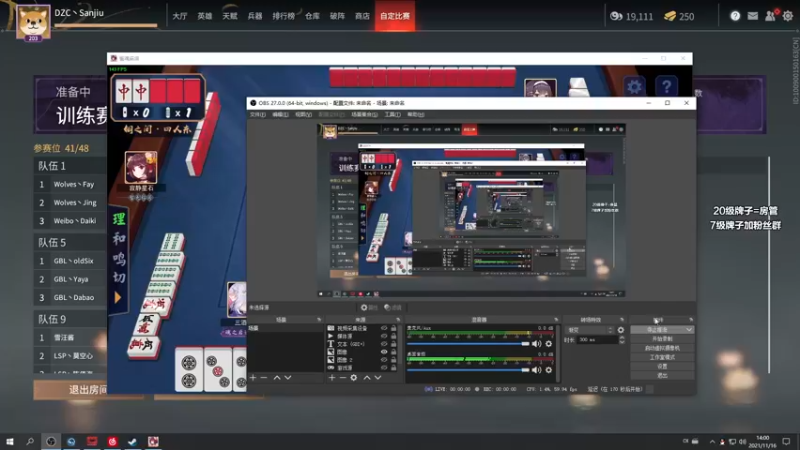The width and height of the screenshot is (800, 450).
Task: Open the help question-mark icon in game top bar
Action: (735, 16)
